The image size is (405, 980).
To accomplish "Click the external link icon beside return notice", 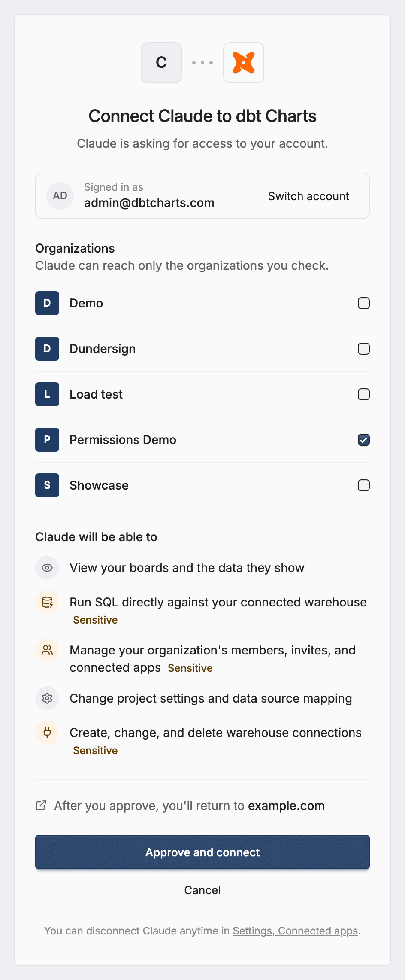I will pos(41,805).
